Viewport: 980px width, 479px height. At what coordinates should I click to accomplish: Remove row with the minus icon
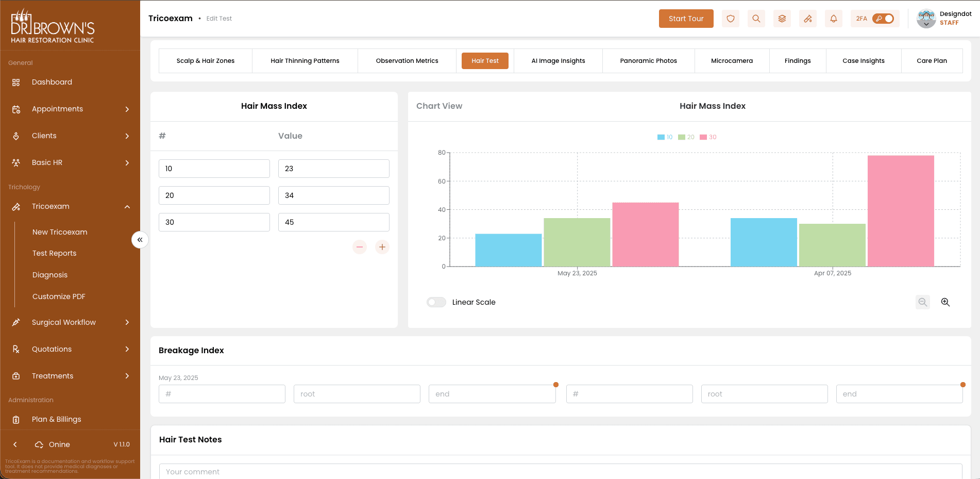[360, 247]
